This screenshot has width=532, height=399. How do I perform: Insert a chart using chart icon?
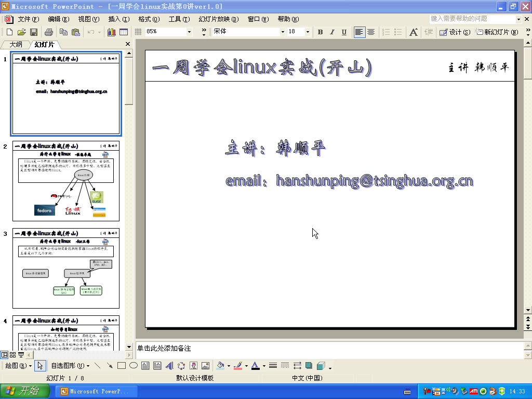111,32
